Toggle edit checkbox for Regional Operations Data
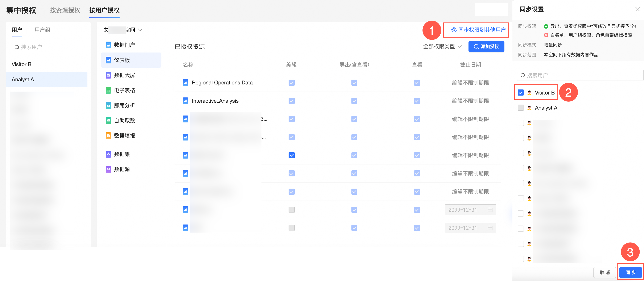 pos(291,83)
